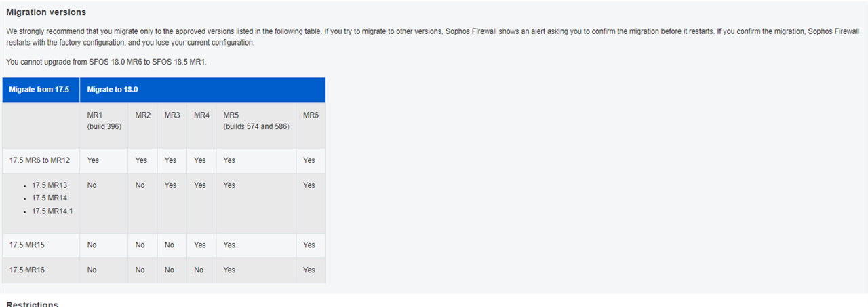Click the '17.5 MR13' list item
The image size is (868, 307).
[x=50, y=185]
